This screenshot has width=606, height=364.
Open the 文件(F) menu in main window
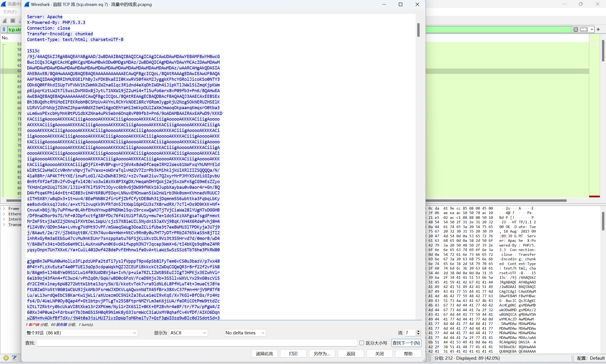coord(10,12)
